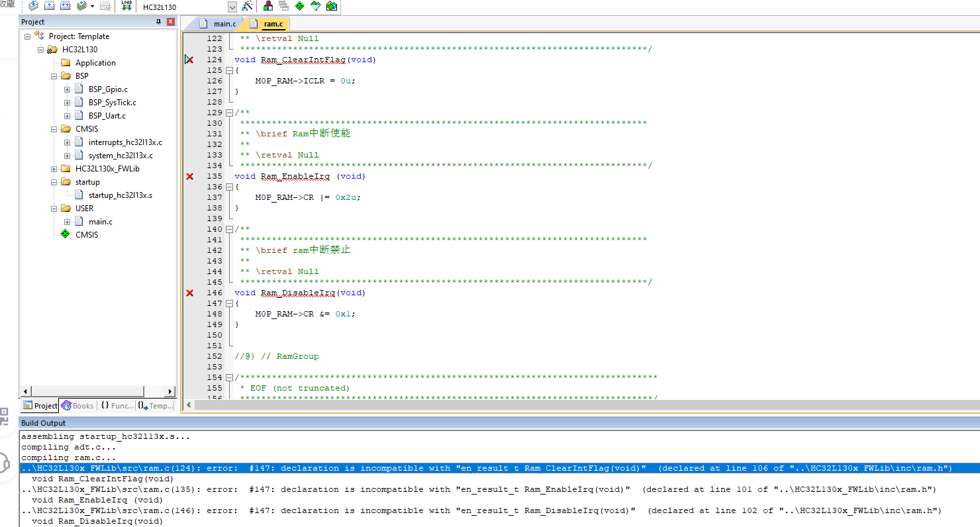Click the right arrow of Project panel scrollbar

[170, 391]
